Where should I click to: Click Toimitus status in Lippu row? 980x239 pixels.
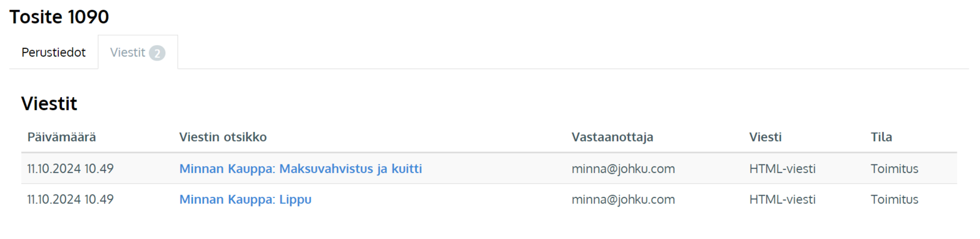[x=894, y=199]
